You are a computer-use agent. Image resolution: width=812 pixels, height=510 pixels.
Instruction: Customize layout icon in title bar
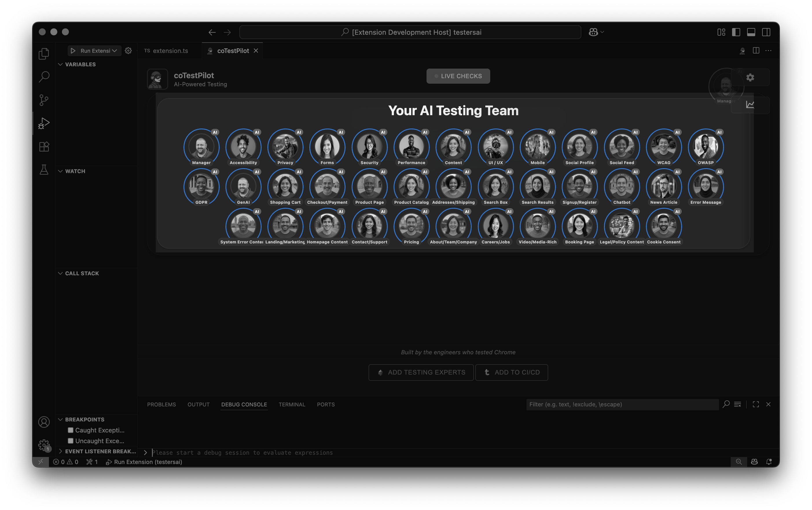click(x=721, y=32)
